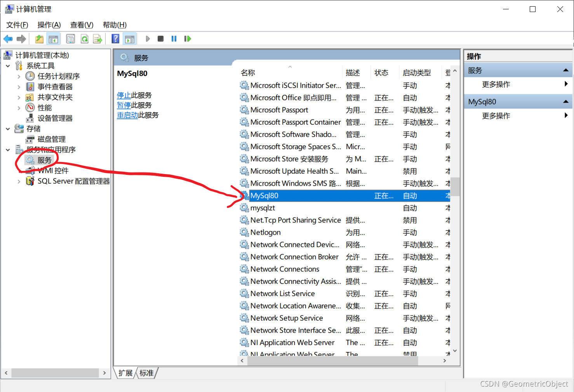574x392 pixels.
Task: Sort by the 启动类型 column header
Action: [x=421, y=73]
